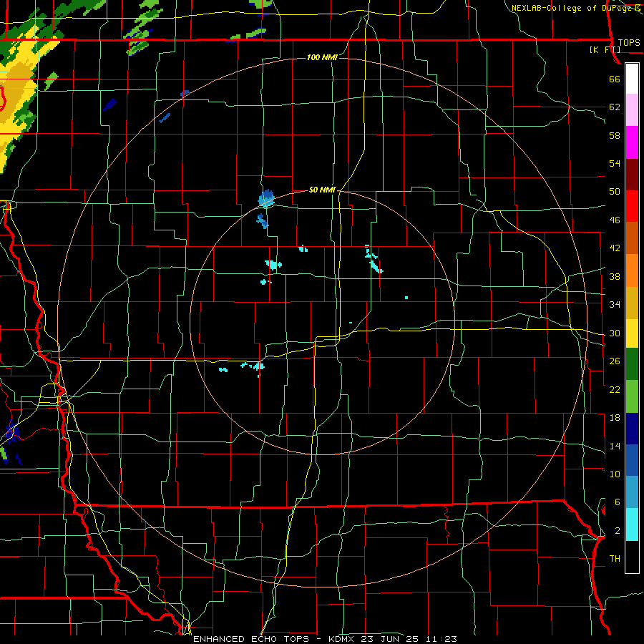Click the dark red legend swatch
Image resolution: width=644 pixels, height=644 pixels.
632,175
